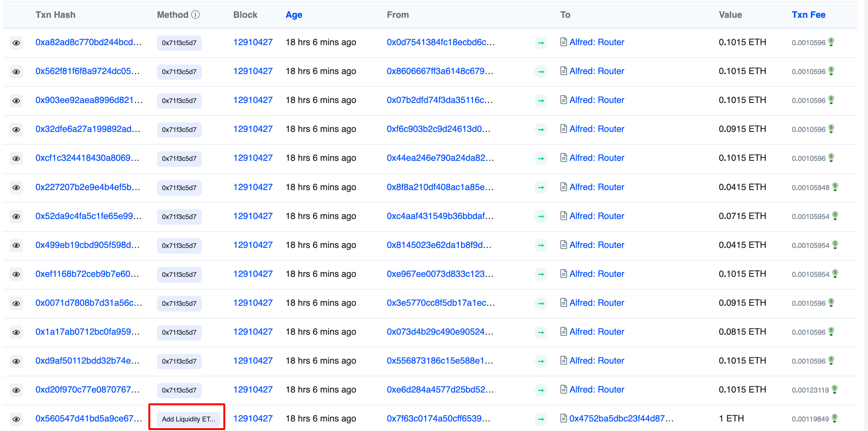
Task: Click the green arrow in the 0x0d7541384fc18ecbd6c row
Action: click(x=541, y=43)
